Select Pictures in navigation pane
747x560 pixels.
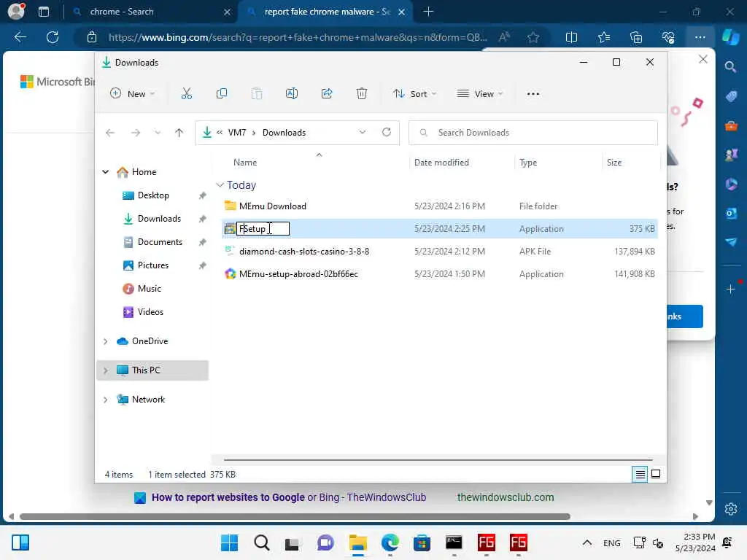pos(153,265)
